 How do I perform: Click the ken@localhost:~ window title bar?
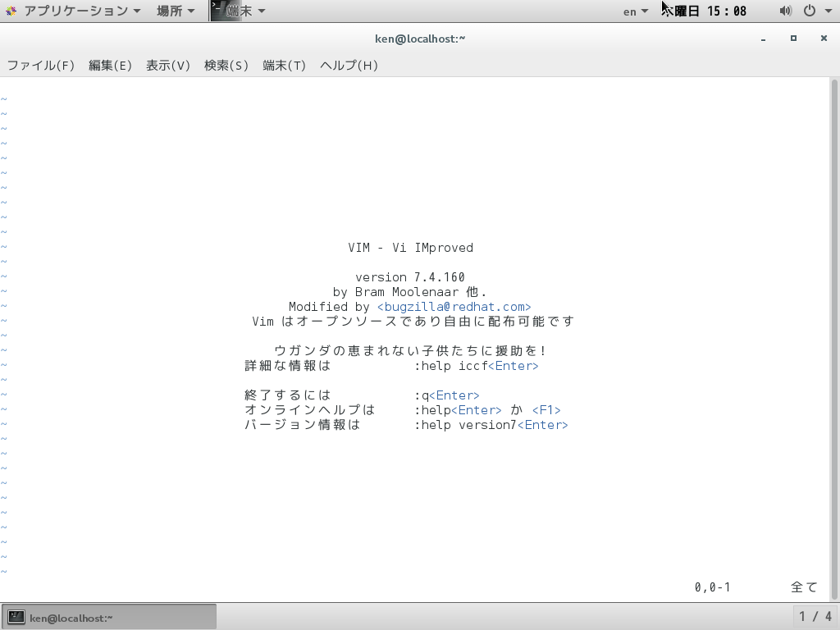(x=420, y=39)
